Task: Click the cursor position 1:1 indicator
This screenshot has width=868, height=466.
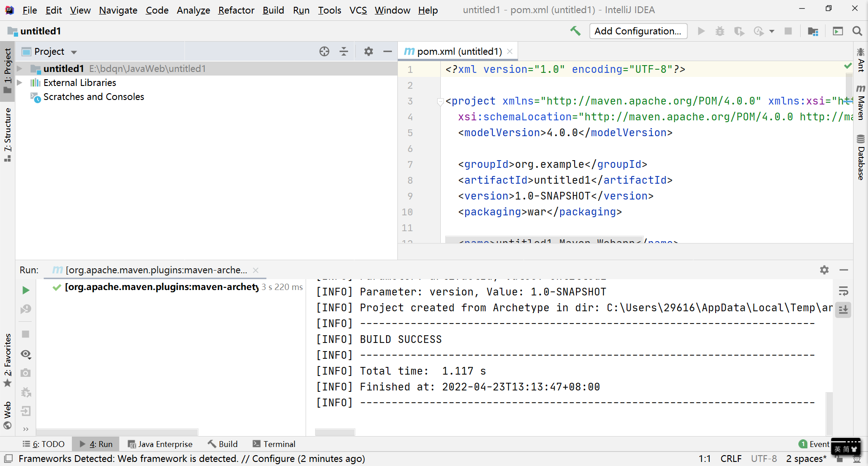Action: [704, 459]
